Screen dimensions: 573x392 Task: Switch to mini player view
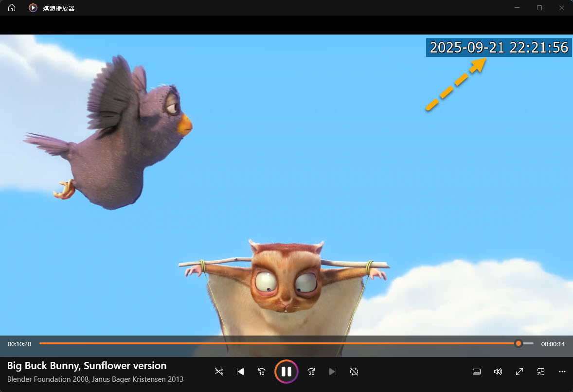tap(541, 372)
